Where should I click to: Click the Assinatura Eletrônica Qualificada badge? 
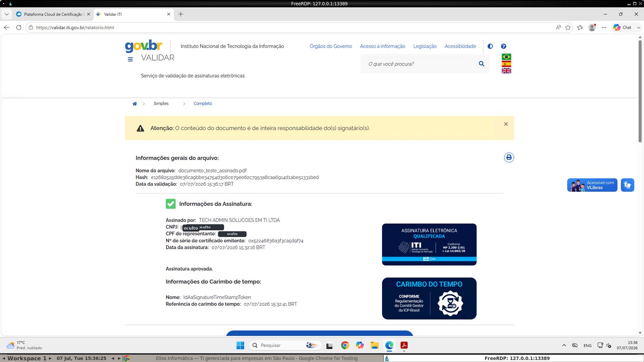tap(429, 244)
